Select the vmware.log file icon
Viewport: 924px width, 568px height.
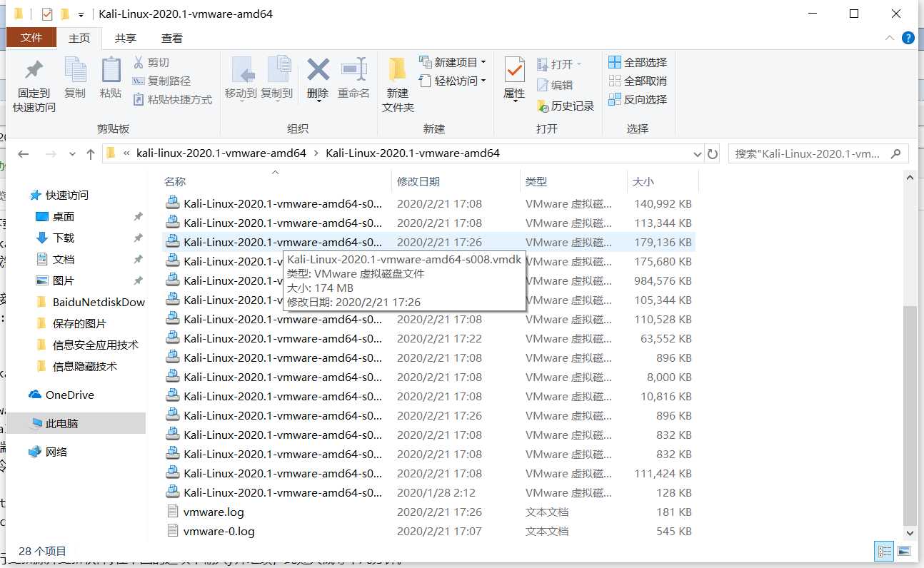click(x=172, y=512)
